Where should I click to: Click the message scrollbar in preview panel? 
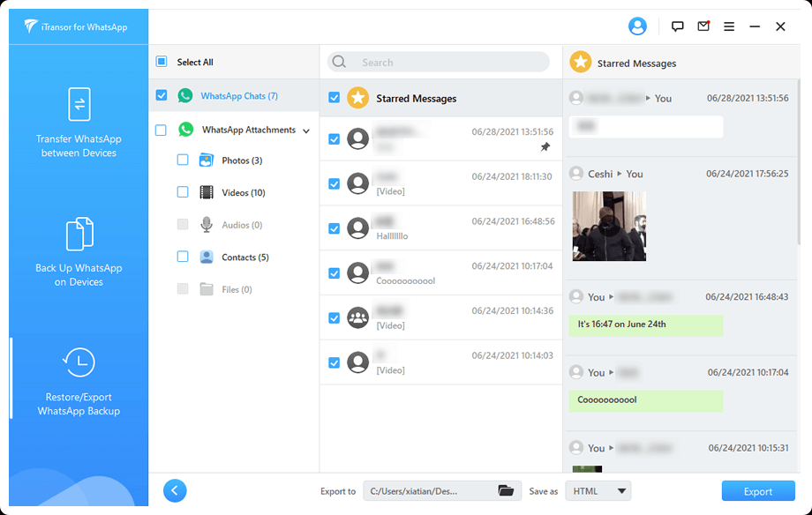798,160
